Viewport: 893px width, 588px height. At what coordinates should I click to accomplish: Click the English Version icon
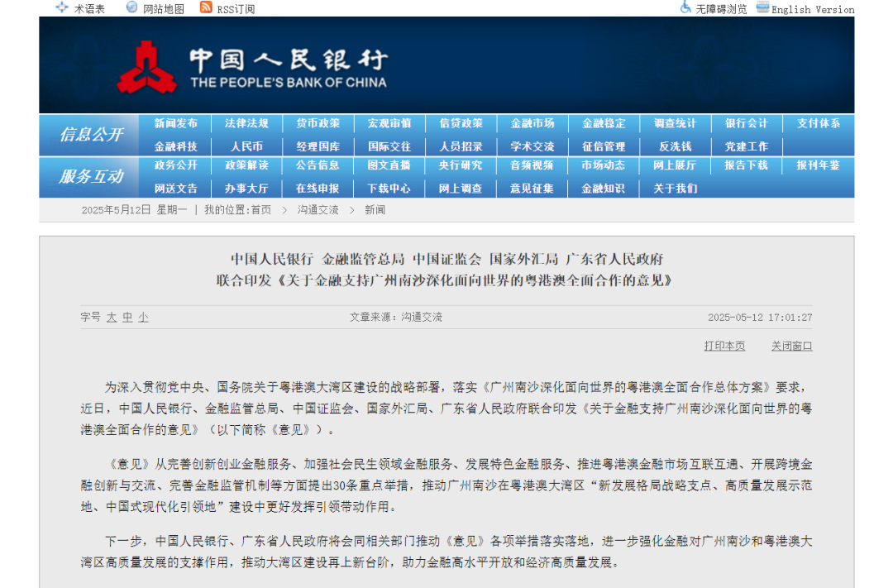[x=762, y=7]
